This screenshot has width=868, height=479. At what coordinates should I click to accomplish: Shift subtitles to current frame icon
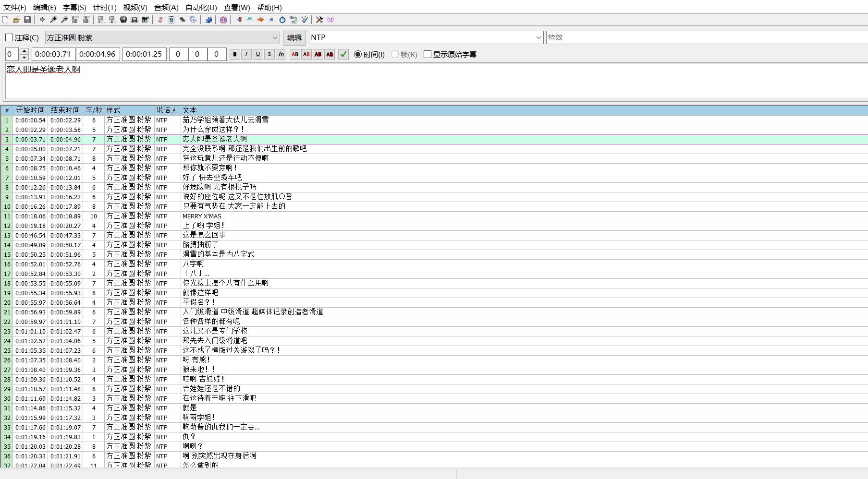146,20
